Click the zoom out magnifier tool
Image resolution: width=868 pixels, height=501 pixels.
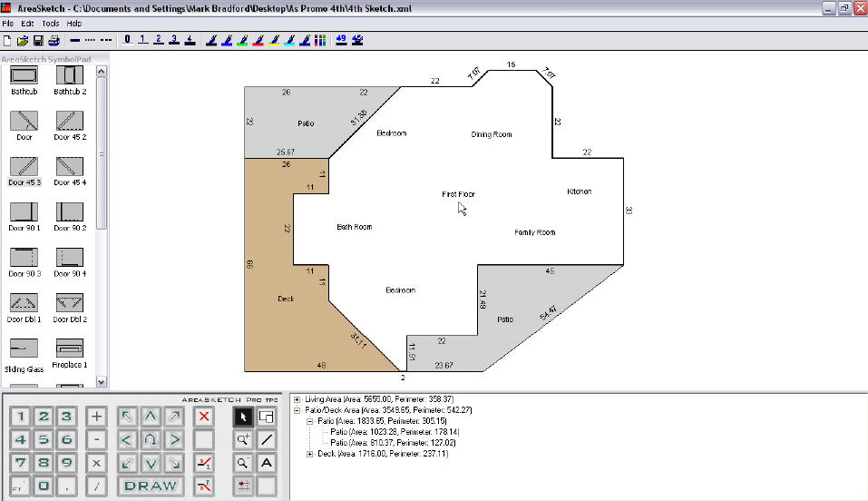[243, 463]
